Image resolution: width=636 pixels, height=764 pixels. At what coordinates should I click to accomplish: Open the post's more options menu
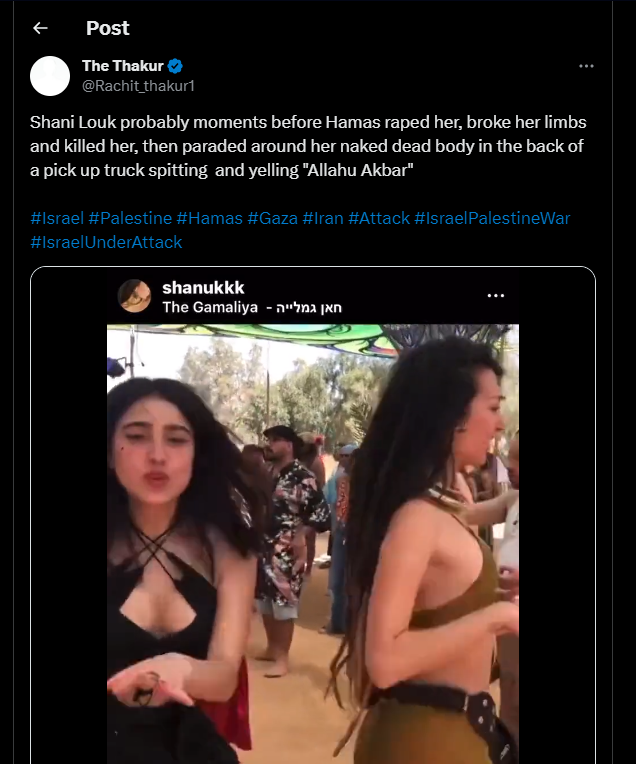[x=587, y=66]
